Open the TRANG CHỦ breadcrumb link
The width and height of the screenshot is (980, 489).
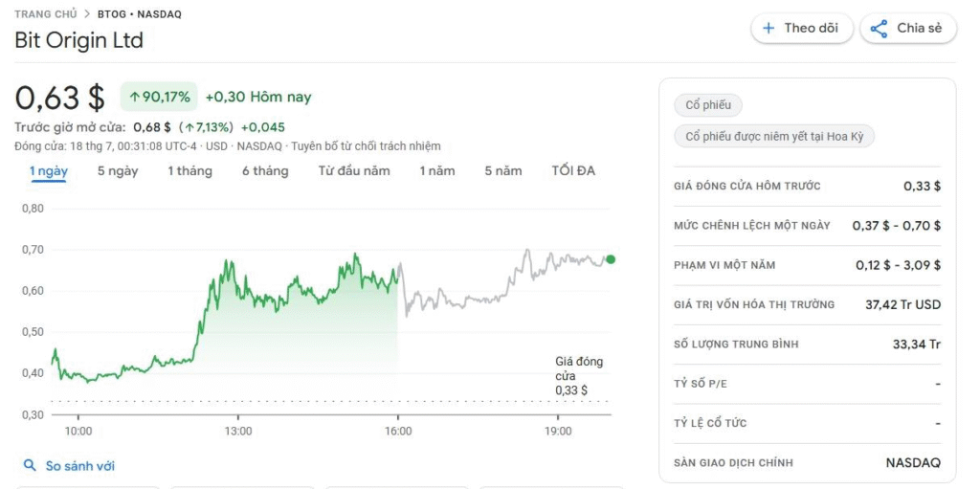point(46,13)
